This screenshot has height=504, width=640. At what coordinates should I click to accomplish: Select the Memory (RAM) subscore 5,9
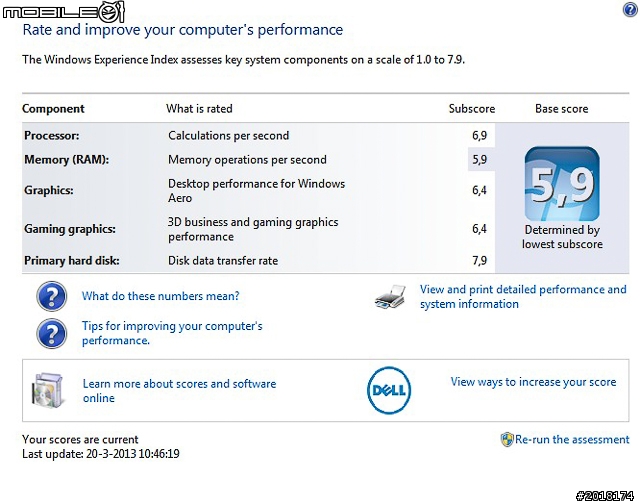[480, 160]
